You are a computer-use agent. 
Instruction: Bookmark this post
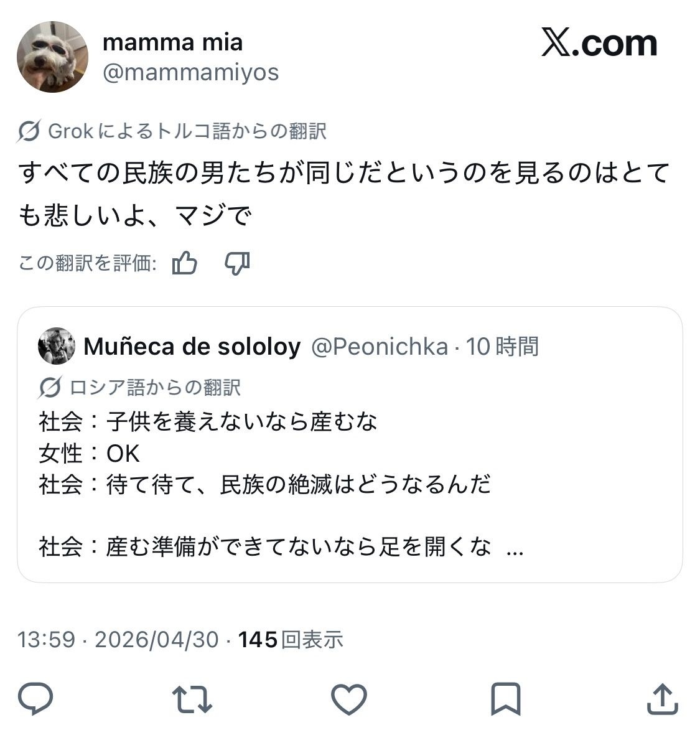(x=505, y=698)
